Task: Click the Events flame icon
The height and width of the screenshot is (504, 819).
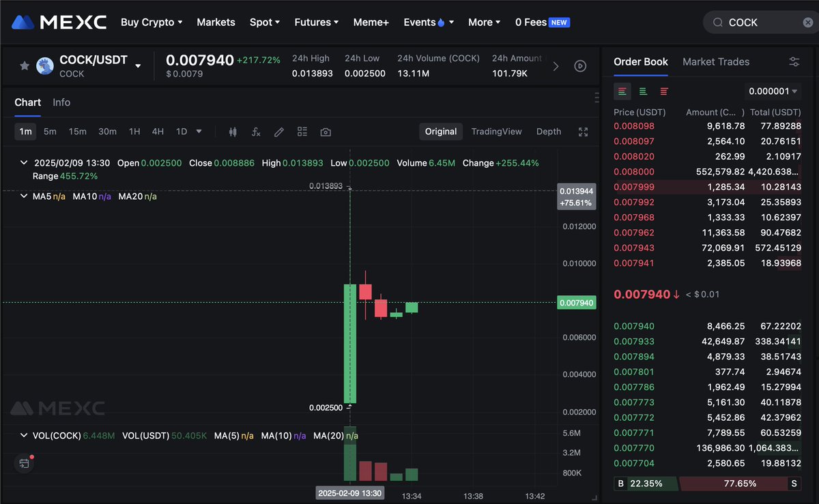Action: pyautogui.click(x=441, y=23)
